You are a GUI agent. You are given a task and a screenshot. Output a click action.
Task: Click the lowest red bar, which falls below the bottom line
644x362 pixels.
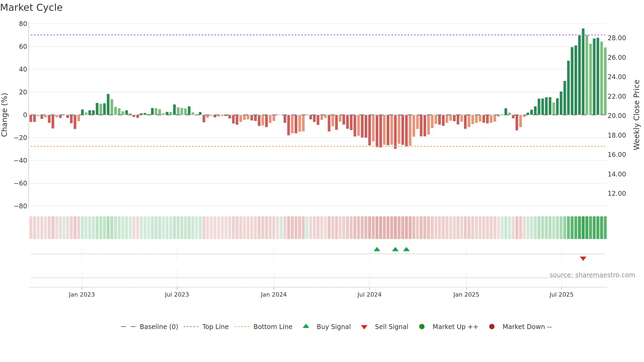(x=395, y=132)
